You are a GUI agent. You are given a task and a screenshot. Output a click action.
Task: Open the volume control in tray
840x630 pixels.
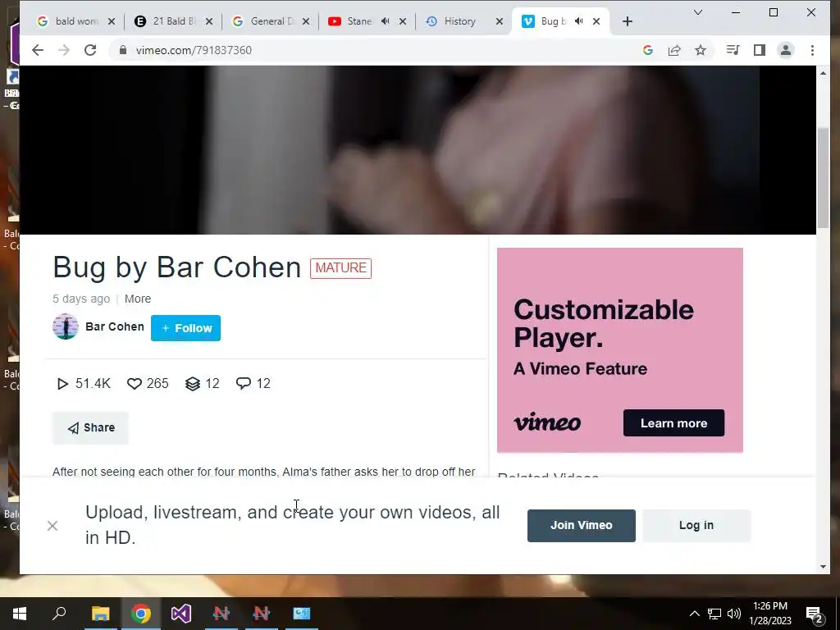[x=734, y=614]
